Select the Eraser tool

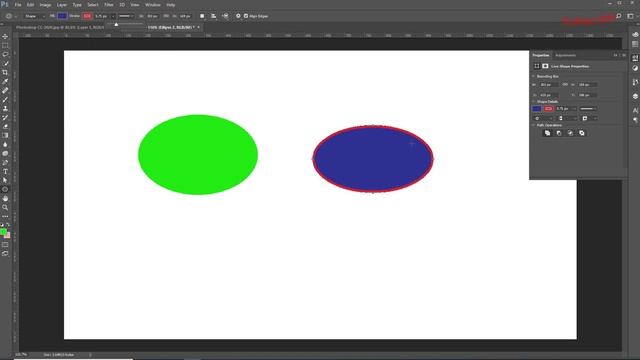(x=5, y=126)
